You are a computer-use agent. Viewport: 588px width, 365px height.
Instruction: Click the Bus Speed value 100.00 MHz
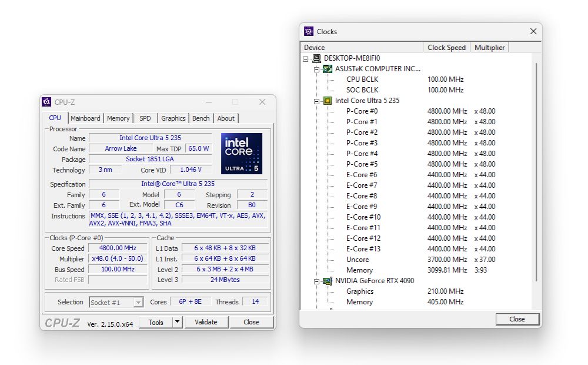pos(118,269)
